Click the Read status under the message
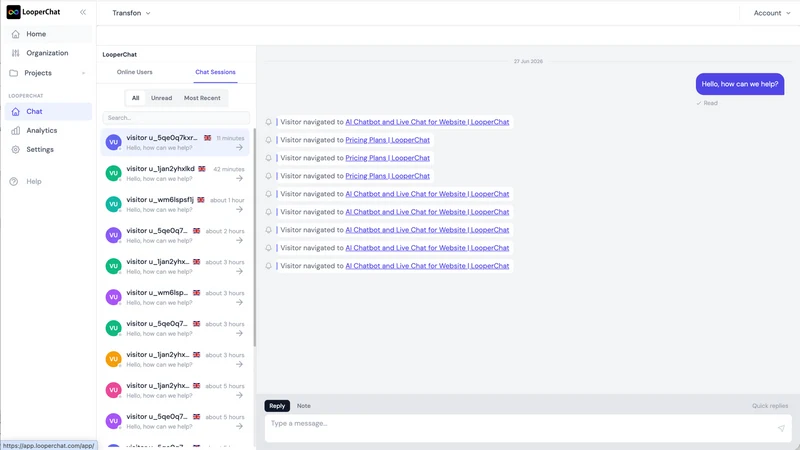 [x=707, y=103]
